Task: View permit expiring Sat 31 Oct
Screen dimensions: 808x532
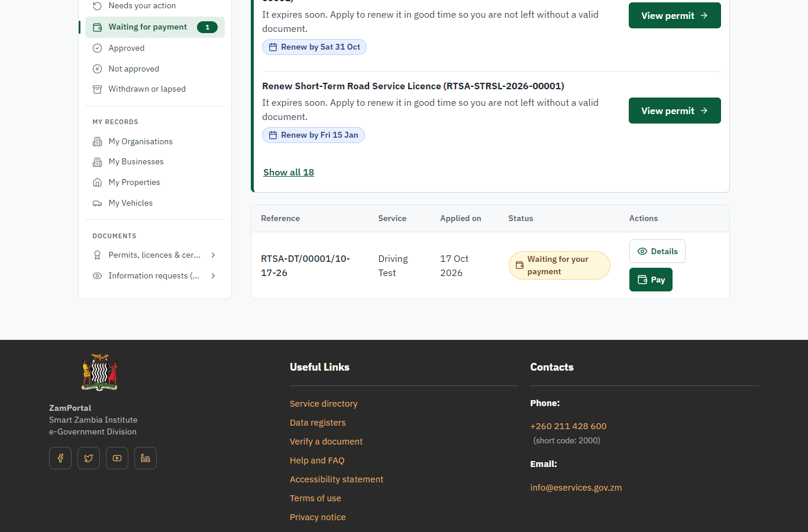Action: 674,15
